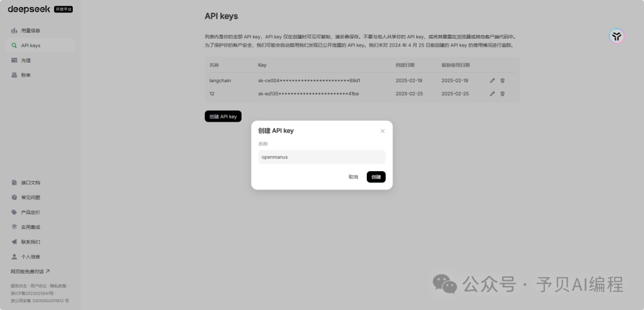The height and width of the screenshot is (310, 644).
Task: Click the 常见问题 question mark icon
Action: point(14,197)
